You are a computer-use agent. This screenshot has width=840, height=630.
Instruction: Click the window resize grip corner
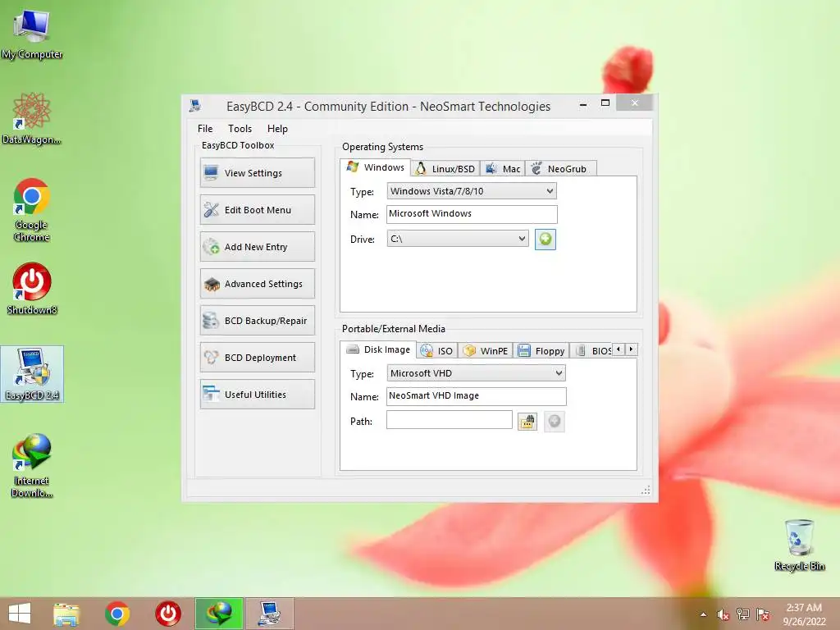pyautogui.click(x=646, y=490)
